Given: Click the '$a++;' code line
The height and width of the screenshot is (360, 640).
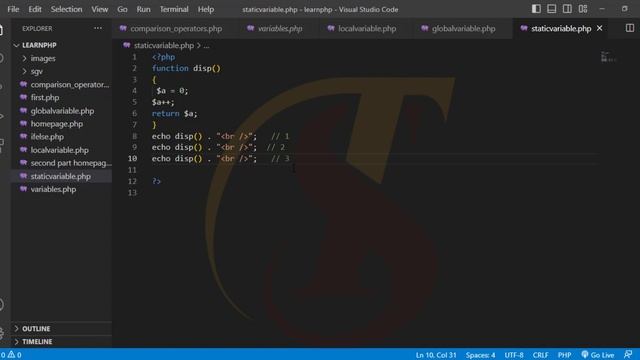Looking at the screenshot, I should [163, 102].
